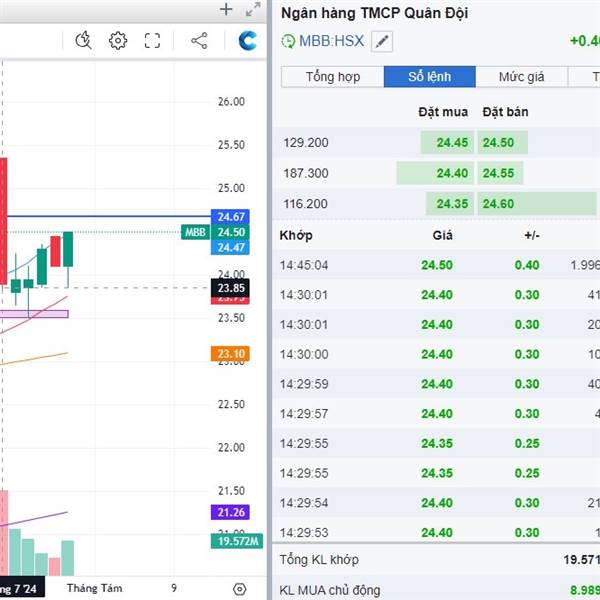600x600 pixels.
Task: Add a new chart tab with the plus icon
Action: tap(226, 9)
